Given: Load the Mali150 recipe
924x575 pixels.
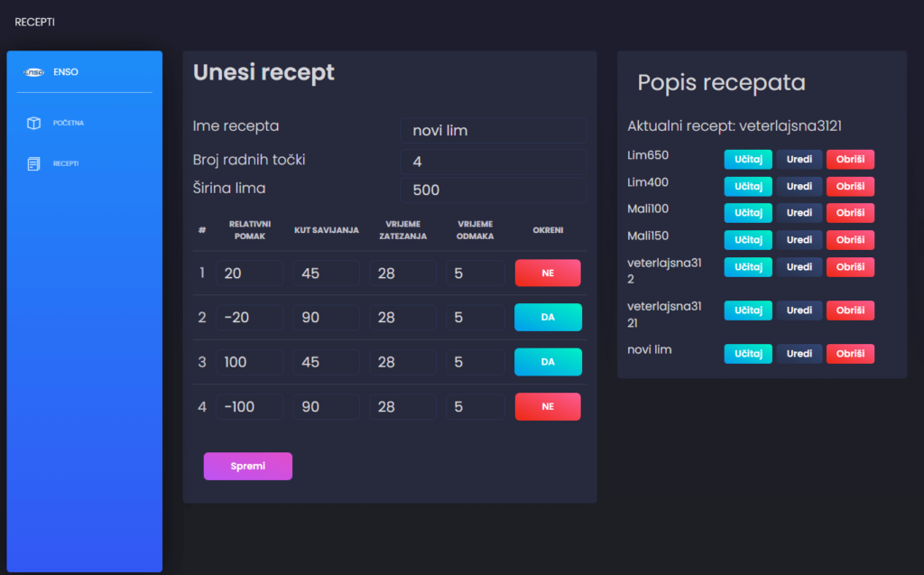Looking at the screenshot, I should [x=747, y=239].
